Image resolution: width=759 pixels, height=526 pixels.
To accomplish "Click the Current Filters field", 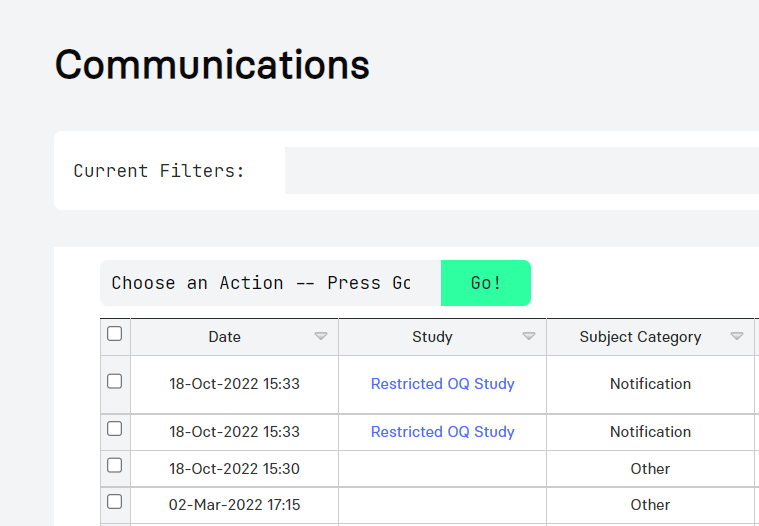I will coord(522,170).
